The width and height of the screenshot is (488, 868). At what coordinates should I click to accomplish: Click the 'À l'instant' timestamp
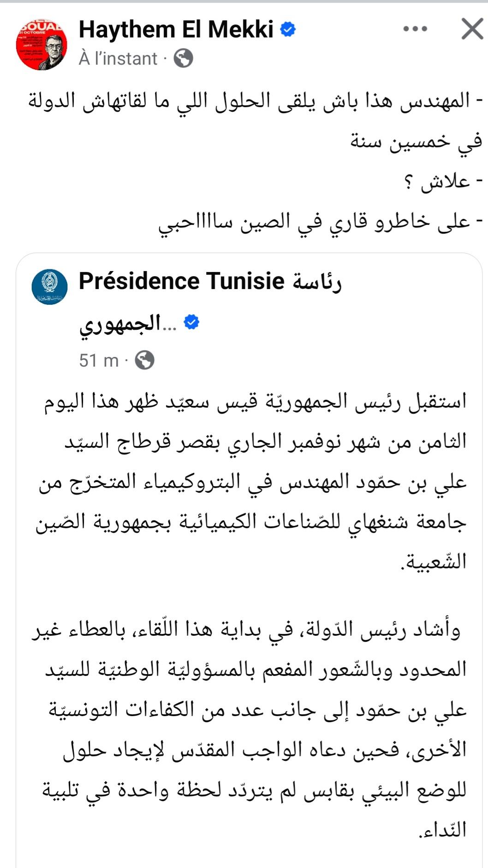pyautogui.click(x=118, y=59)
